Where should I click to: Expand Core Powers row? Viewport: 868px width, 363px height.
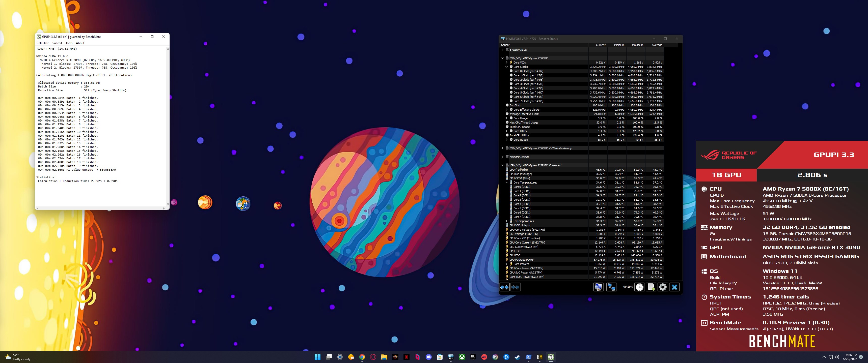(506, 264)
